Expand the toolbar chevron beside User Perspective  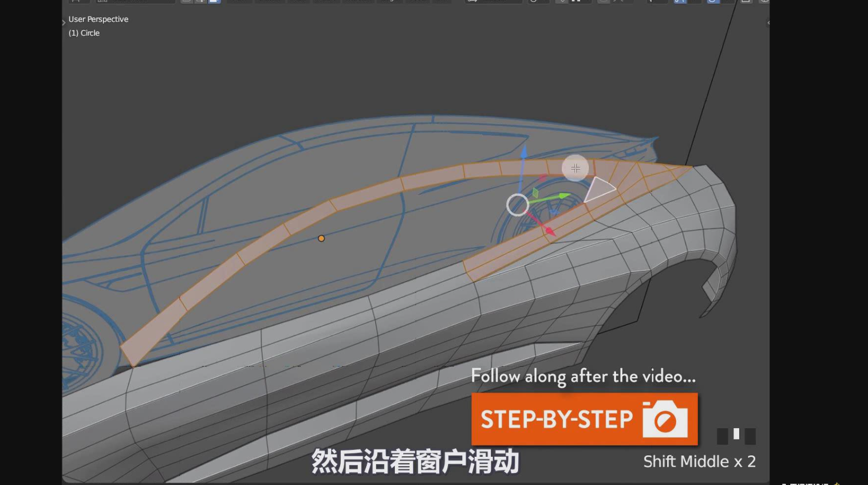64,22
